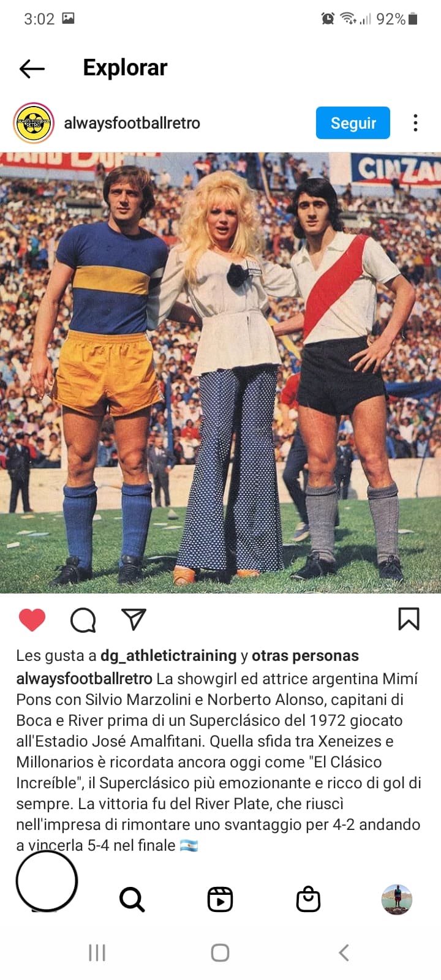Go back using the arrow next to Explorar

tap(32, 69)
